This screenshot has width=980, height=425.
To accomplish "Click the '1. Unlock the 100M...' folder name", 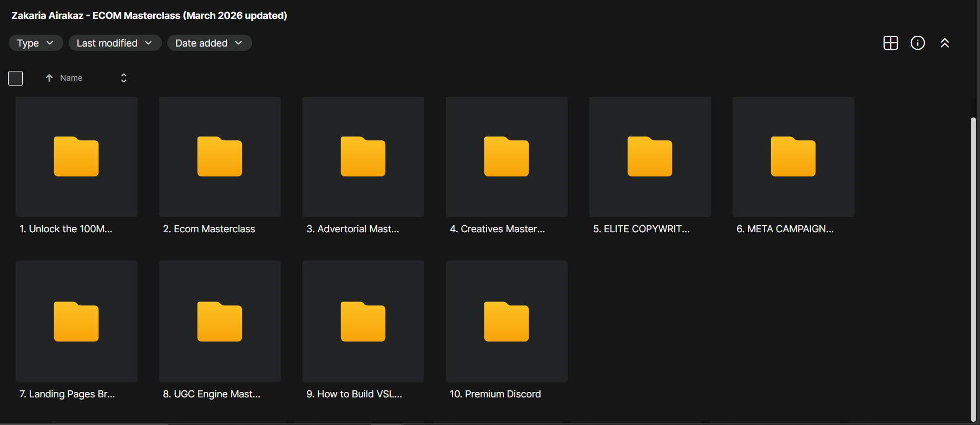I will (66, 229).
